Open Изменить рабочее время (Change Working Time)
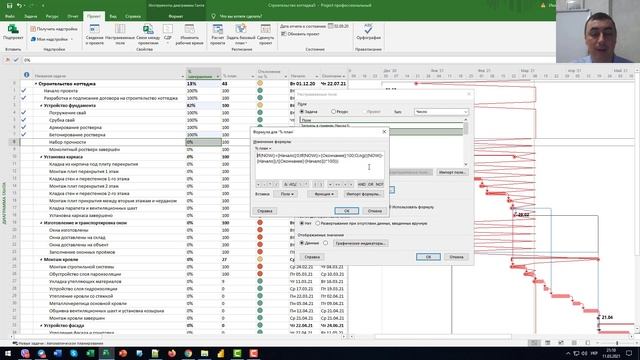The height and width of the screenshot is (360, 640). (x=189, y=34)
